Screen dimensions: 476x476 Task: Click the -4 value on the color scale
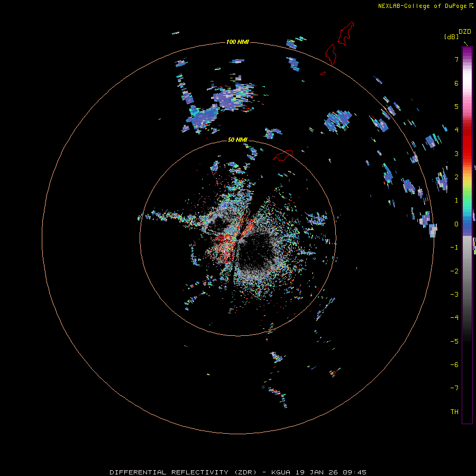[x=454, y=318]
